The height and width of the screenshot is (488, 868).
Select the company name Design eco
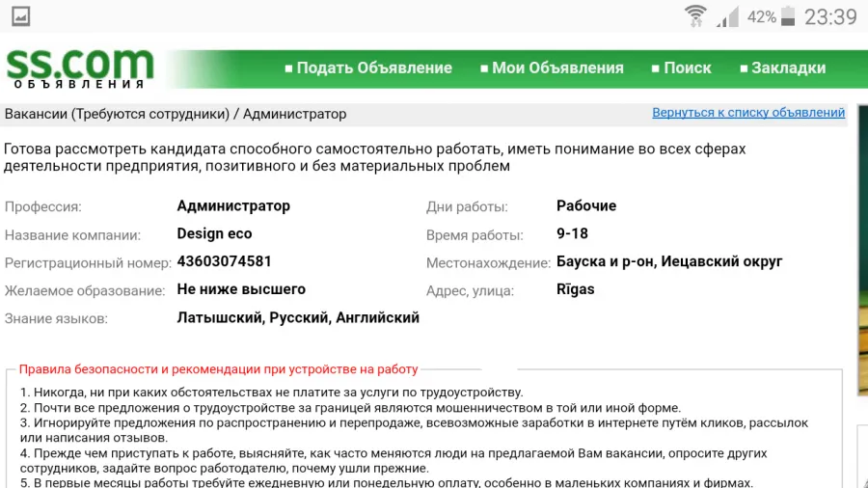(214, 234)
